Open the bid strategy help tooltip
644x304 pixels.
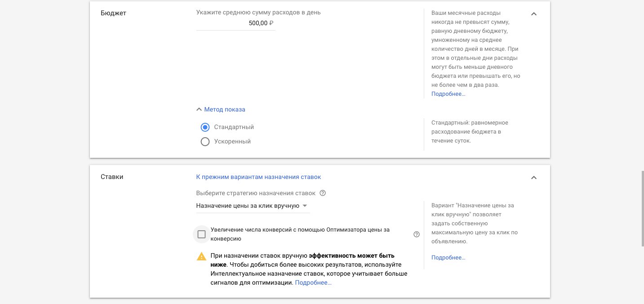click(322, 192)
